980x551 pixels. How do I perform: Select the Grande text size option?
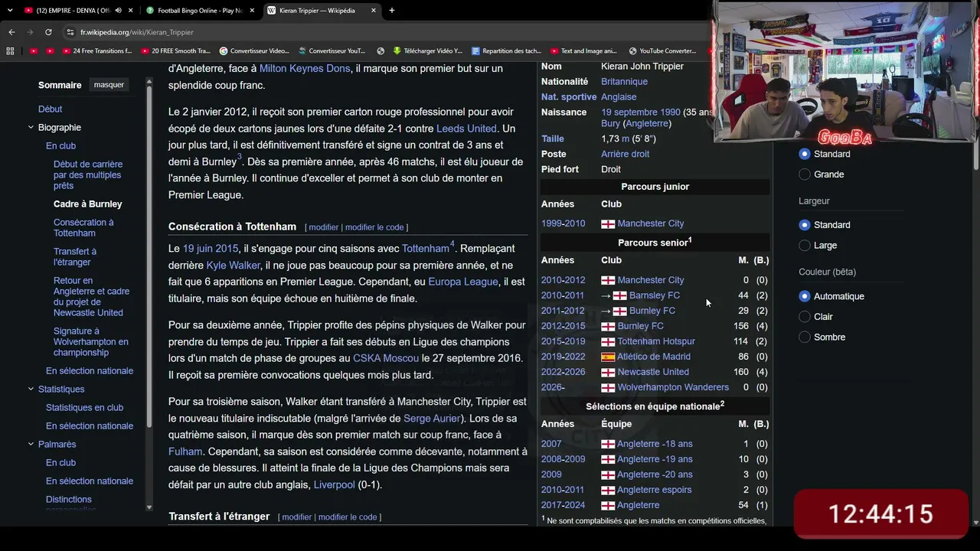pyautogui.click(x=804, y=174)
